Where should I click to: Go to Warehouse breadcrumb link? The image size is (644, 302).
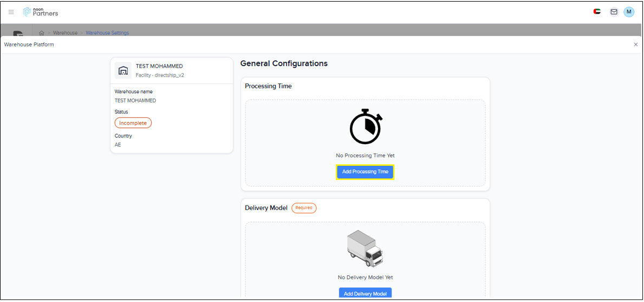65,33
